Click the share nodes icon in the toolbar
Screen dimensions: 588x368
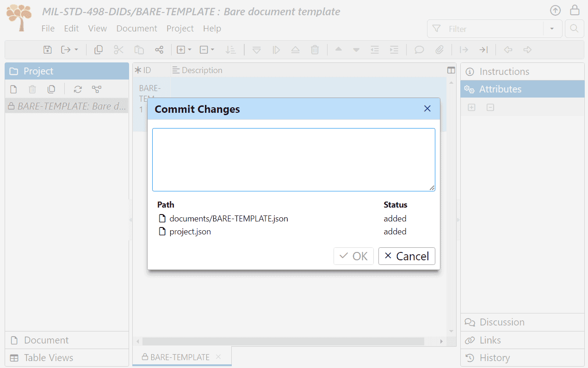pos(159,50)
